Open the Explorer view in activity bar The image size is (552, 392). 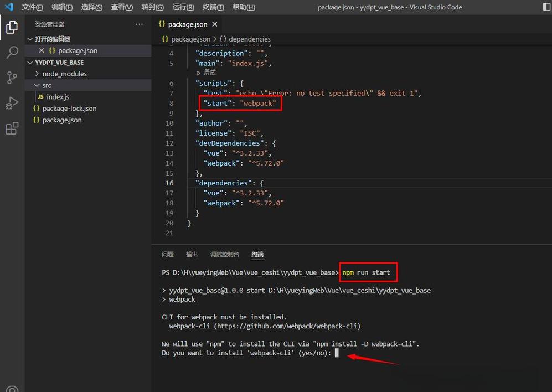[x=12, y=27]
